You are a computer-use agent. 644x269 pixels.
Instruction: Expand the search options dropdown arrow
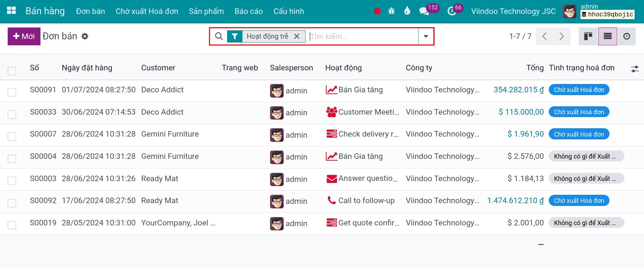[x=426, y=36]
